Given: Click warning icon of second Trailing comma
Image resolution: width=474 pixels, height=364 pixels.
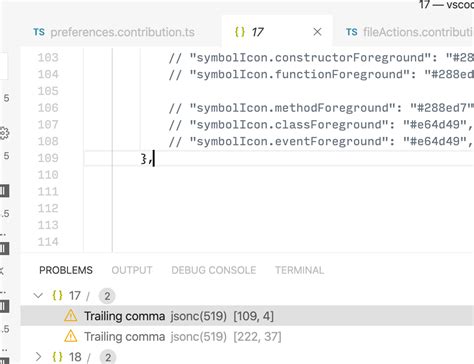Looking at the screenshot, I should click(70, 336).
